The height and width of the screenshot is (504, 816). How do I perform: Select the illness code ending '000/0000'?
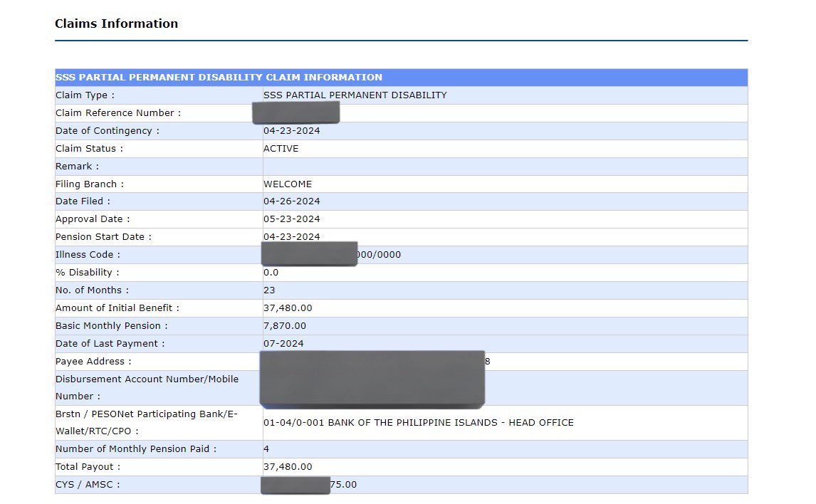tap(380, 255)
